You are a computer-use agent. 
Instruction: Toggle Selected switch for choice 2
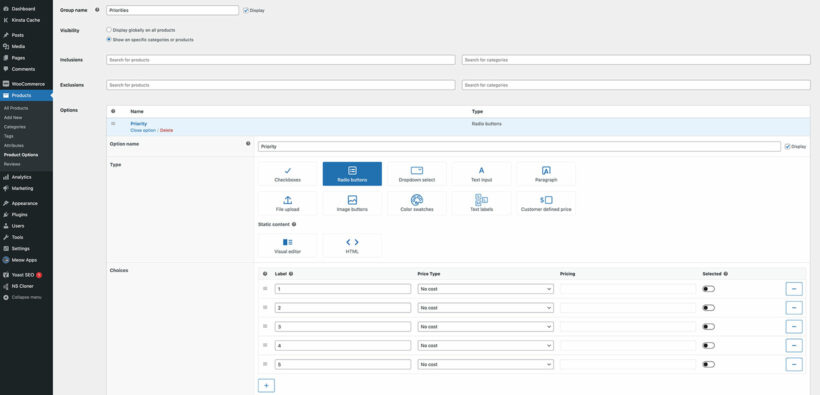(x=709, y=308)
